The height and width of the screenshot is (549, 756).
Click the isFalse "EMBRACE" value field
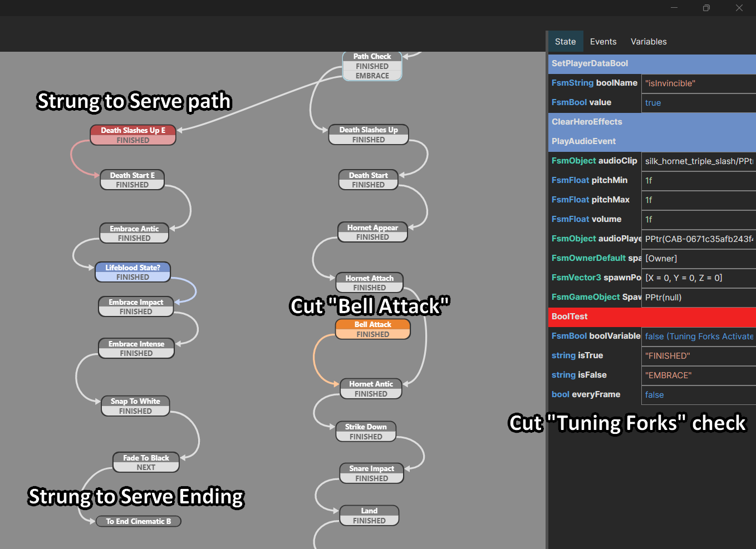pyautogui.click(x=698, y=375)
